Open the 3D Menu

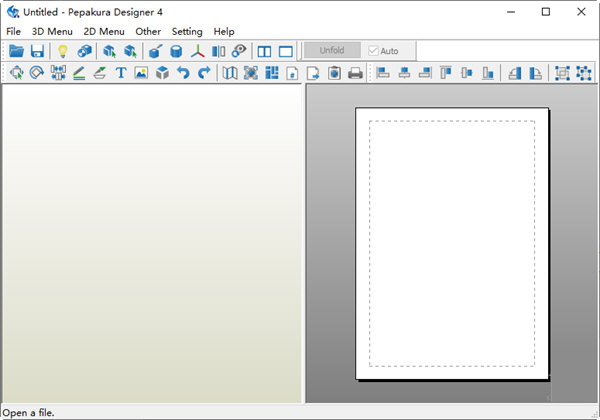(52, 31)
